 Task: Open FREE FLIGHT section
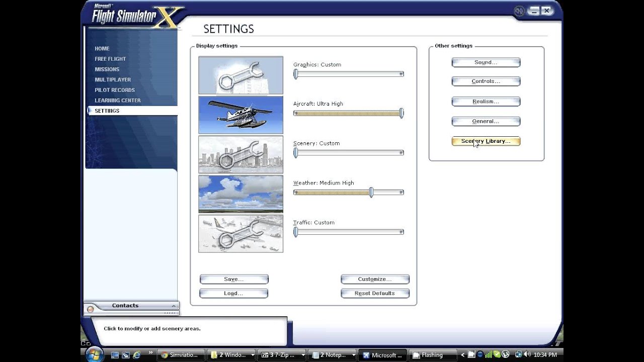click(x=110, y=59)
